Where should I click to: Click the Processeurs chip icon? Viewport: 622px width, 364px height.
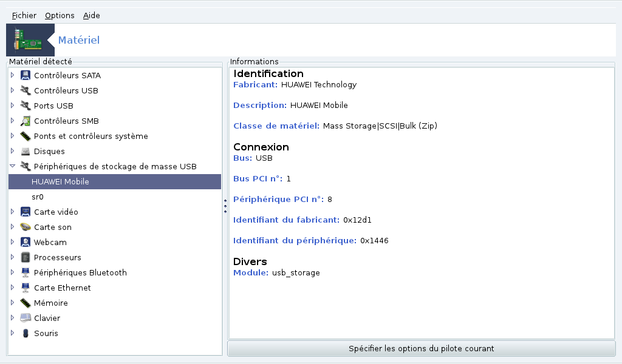pos(26,257)
